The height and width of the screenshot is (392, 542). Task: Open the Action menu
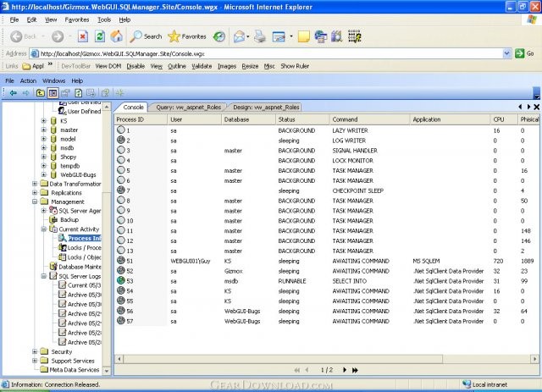tap(28, 81)
